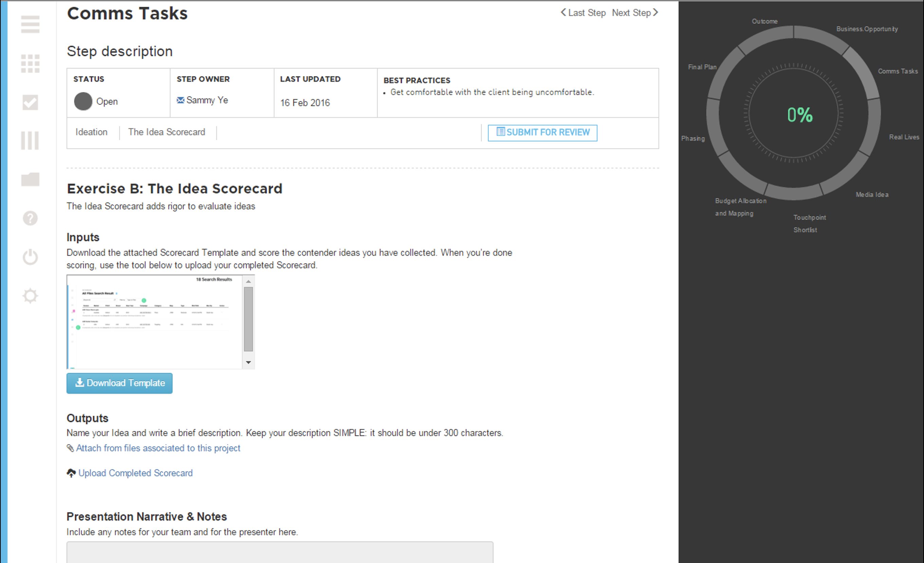Select the Ideation tab

pos(91,132)
